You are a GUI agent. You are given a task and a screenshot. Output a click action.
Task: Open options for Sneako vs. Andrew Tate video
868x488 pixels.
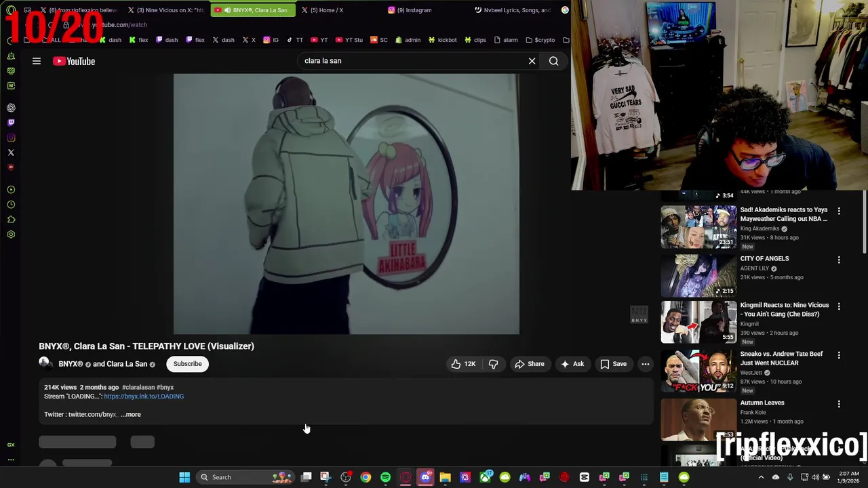(x=839, y=355)
